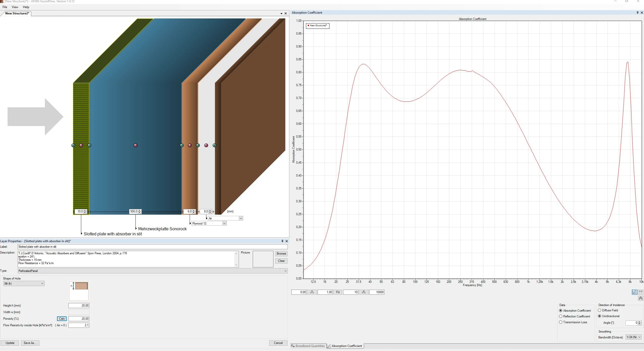Viewport: 644px width, 351px height.
Task: Click the Calc porosity button
Action: 62,319
